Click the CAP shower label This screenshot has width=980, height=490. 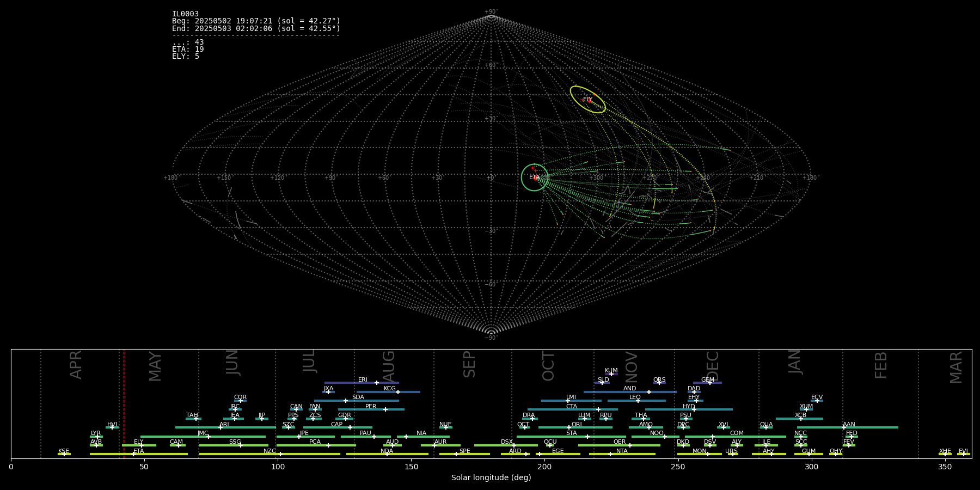(337, 424)
